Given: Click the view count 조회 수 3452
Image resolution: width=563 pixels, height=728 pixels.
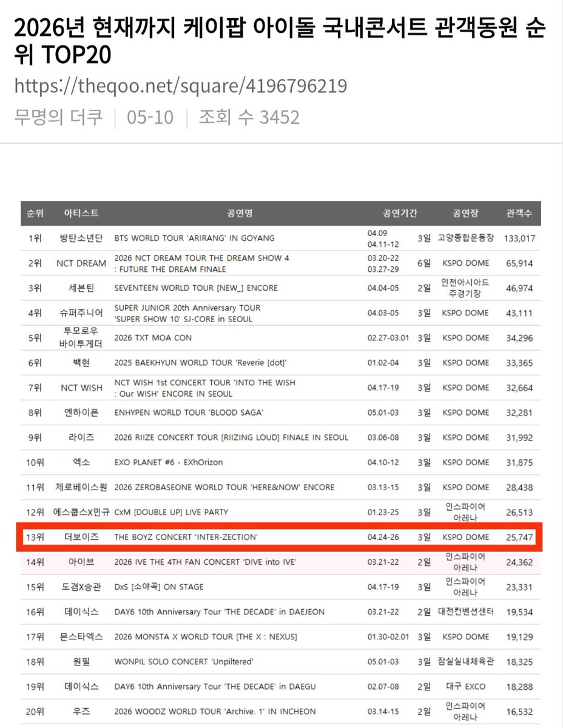Looking at the screenshot, I should point(249,116).
